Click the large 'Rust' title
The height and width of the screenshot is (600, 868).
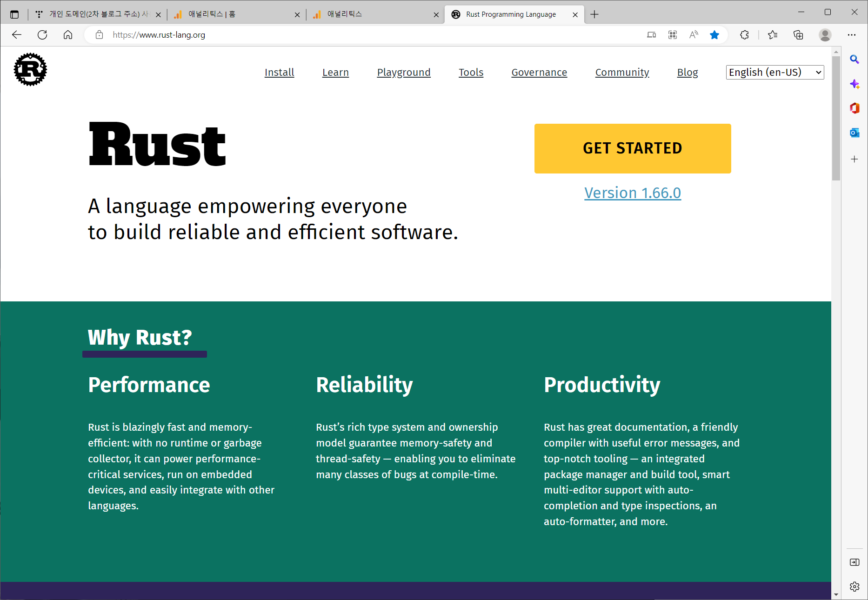pos(157,144)
